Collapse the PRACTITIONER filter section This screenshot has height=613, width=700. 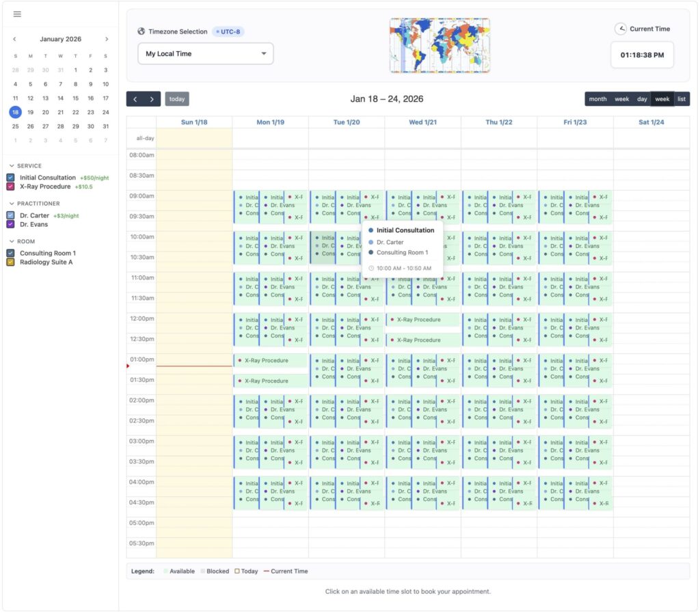(x=12, y=204)
